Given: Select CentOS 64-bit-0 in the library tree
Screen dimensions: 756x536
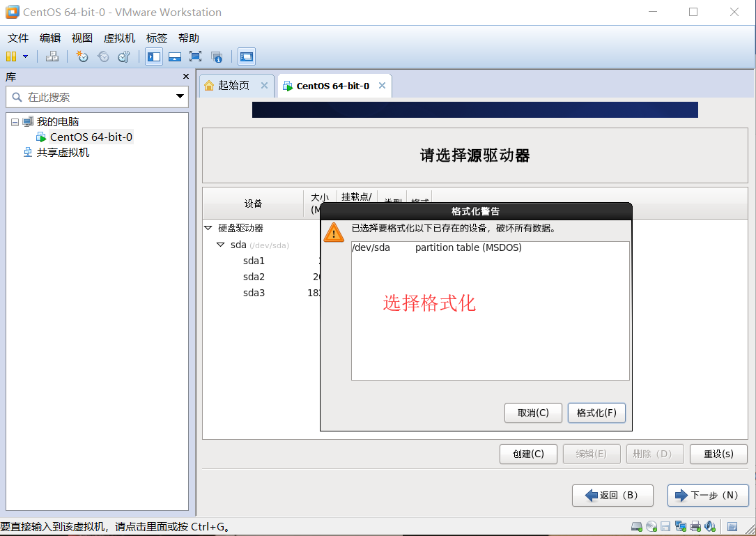Looking at the screenshot, I should pyautogui.click(x=91, y=137).
